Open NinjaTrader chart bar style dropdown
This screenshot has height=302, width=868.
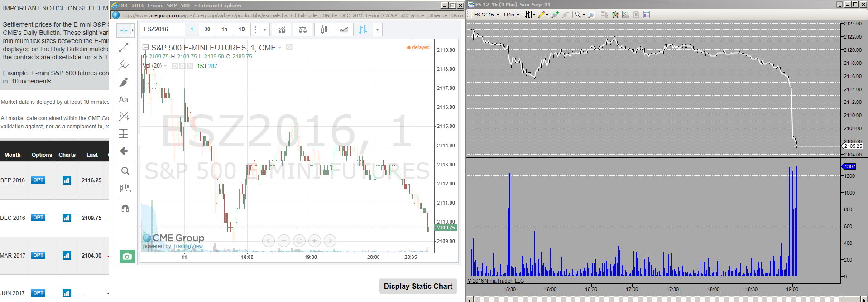pyautogui.click(x=530, y=15)
